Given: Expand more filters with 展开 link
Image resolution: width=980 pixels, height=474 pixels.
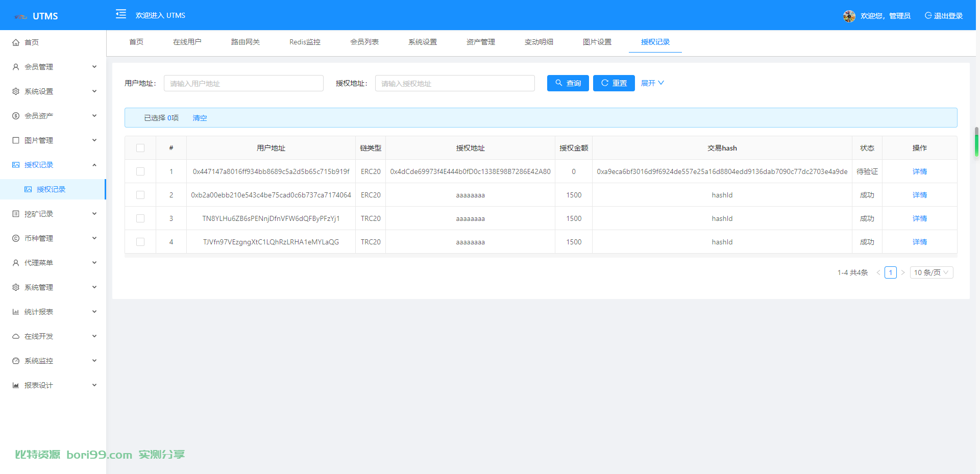Looking at the screenshot, I should point(652,83).
